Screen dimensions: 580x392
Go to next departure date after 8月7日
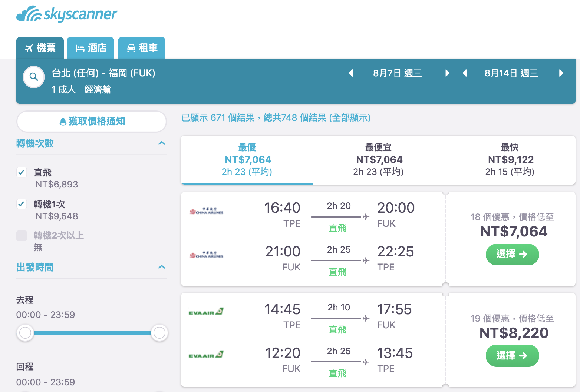tap(447, 73)
